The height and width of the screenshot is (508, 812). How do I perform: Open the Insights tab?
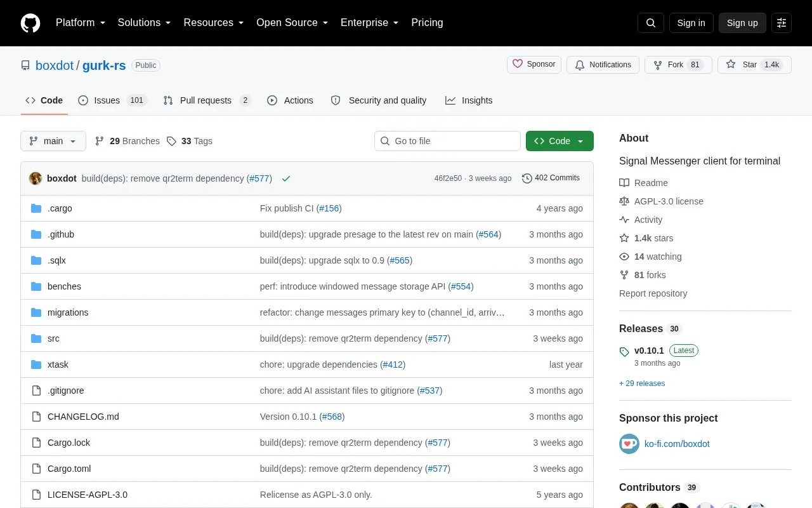click(x=469, y=100)
